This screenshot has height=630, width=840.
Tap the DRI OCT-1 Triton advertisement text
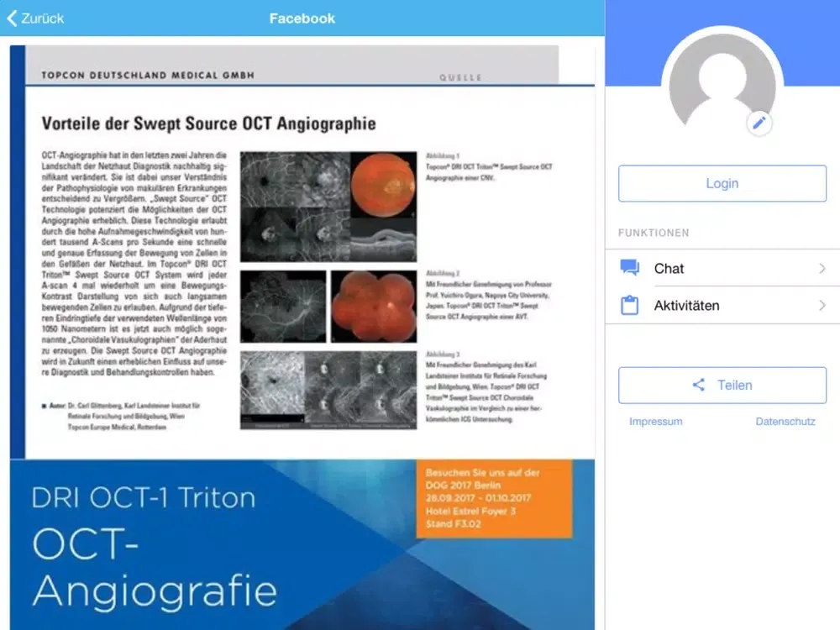coord(144,497)
